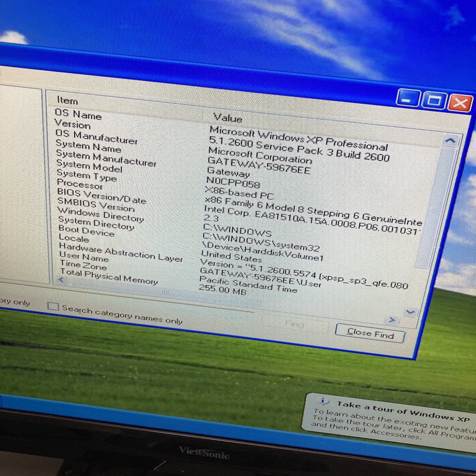Click the GATEWAY-59676EE system name value
476x476 pixels.
click(x=259, y=165)
